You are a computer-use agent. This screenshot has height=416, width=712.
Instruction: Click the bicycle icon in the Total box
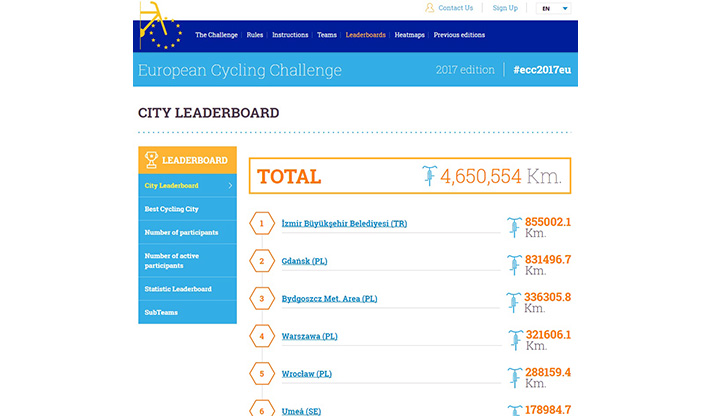tap(430, 176)
